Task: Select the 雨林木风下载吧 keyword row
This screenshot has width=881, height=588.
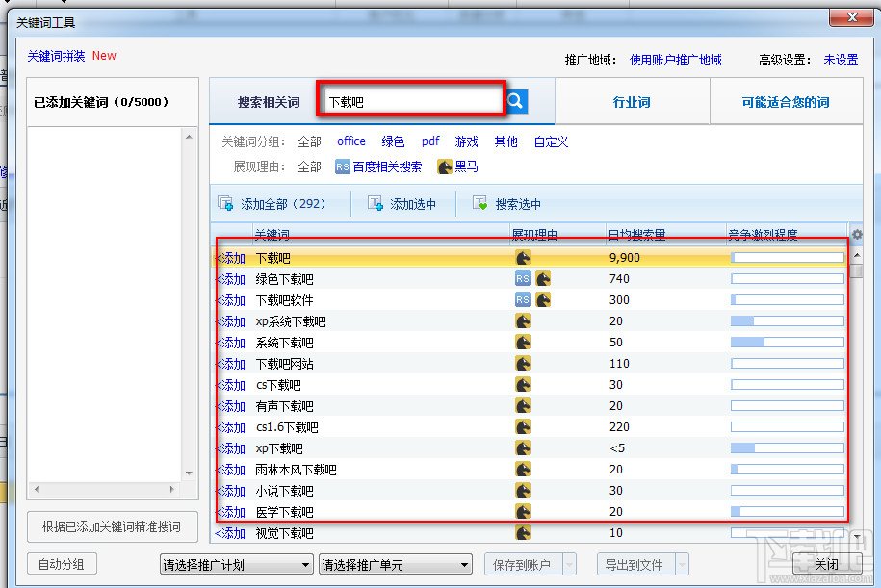Action: (x=530, y=470)
